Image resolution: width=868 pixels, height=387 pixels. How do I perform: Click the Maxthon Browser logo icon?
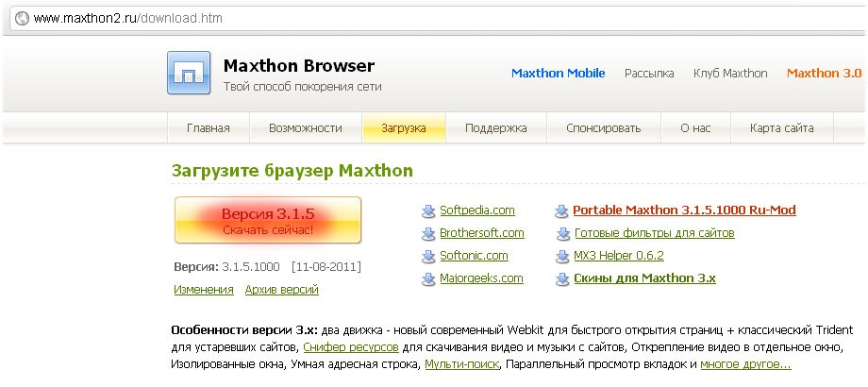189,73
